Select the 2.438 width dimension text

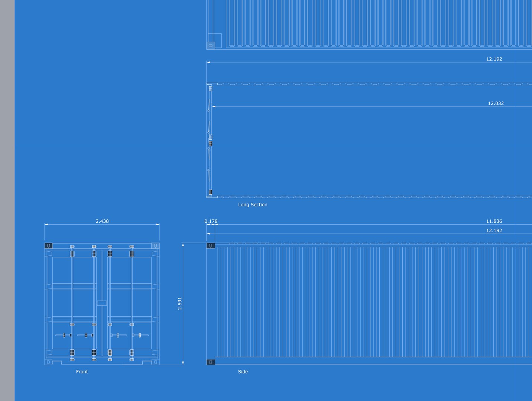[102, 221]
